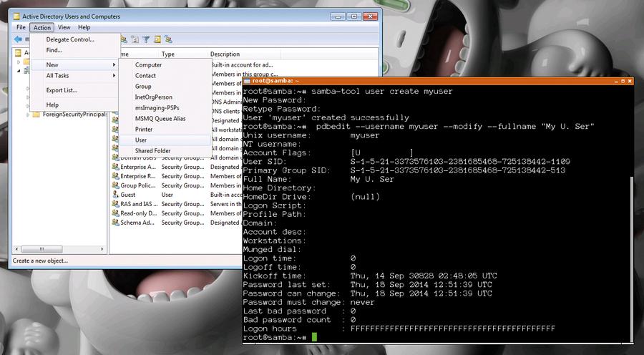The height and width of the screenshot is (355, 644).
Task: Select the Enterprise R... row name
Action: tap(138, 176)
